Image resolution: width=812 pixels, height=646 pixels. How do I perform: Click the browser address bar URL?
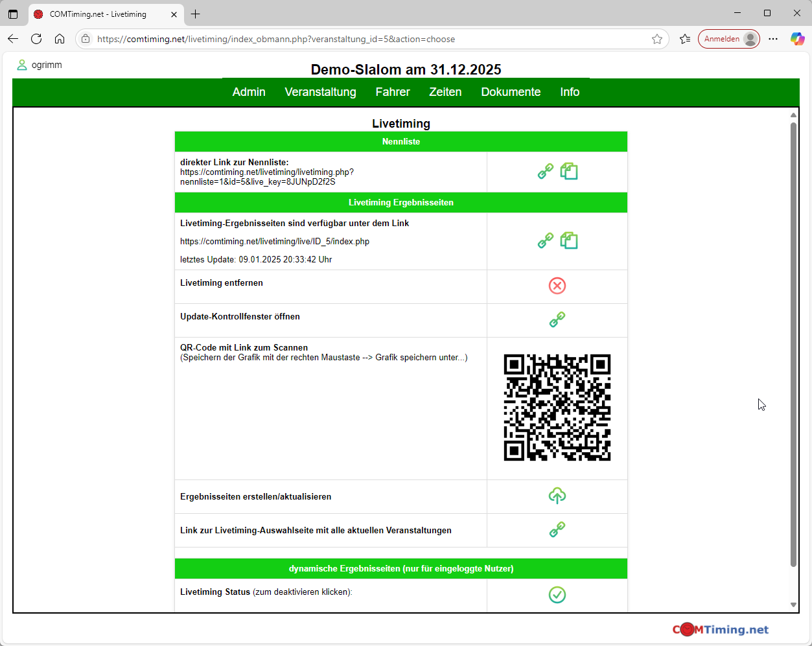(276, 39)
